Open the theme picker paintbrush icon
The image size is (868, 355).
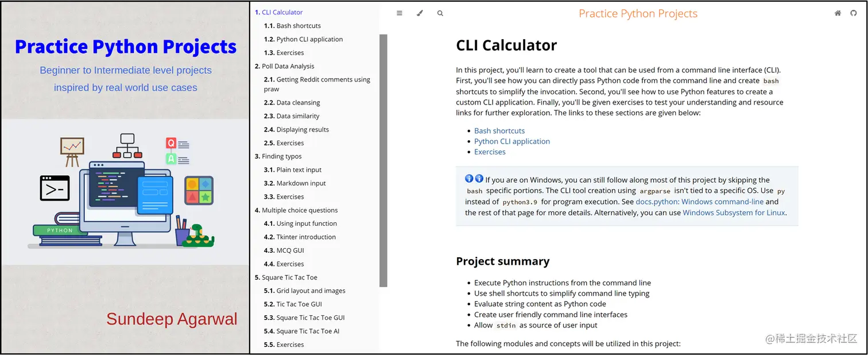[420, 13]
